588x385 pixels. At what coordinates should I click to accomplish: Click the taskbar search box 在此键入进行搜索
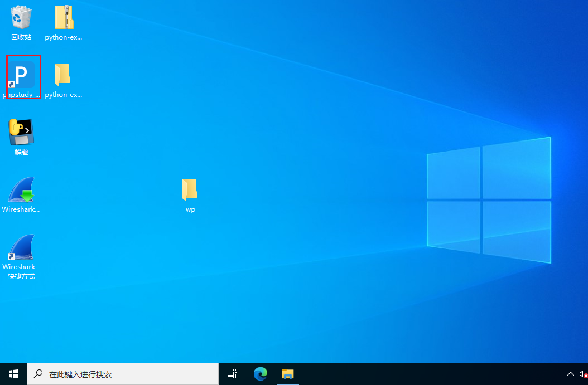123,374
